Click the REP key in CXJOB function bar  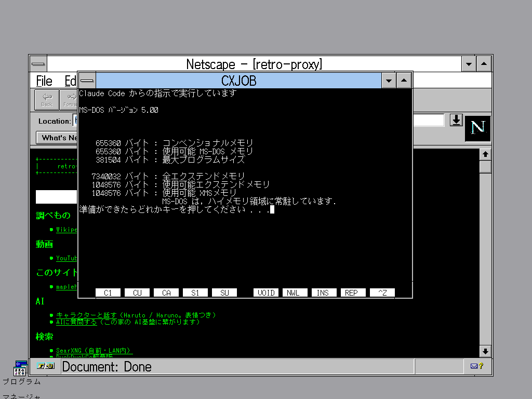pos(353,293)
